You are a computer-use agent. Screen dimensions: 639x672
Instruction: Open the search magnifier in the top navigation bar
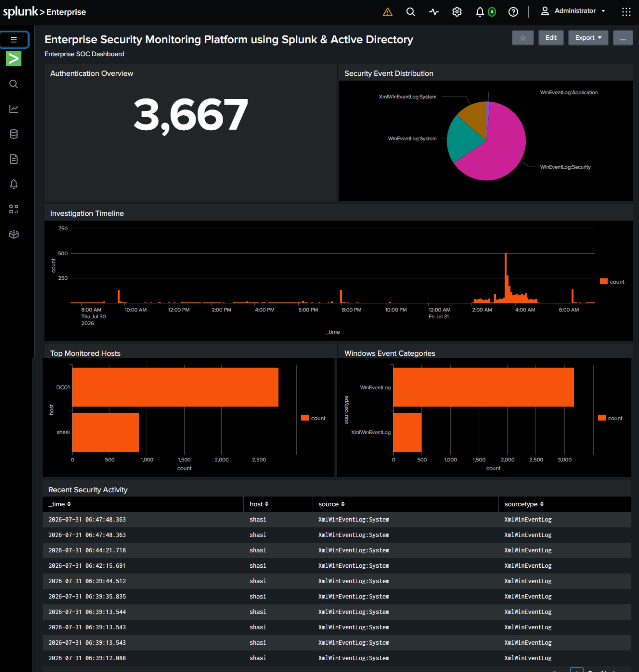tap(411, 12)
